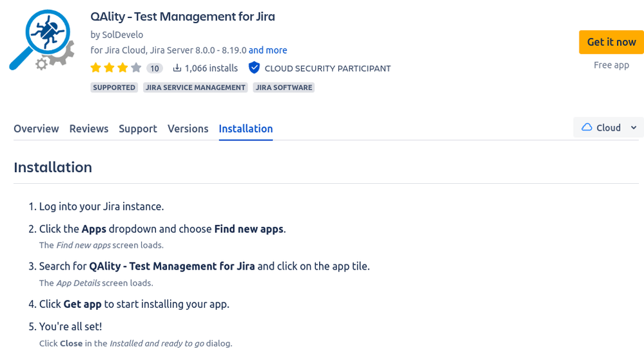Click the Installation section heading

[x=53, y=167]
